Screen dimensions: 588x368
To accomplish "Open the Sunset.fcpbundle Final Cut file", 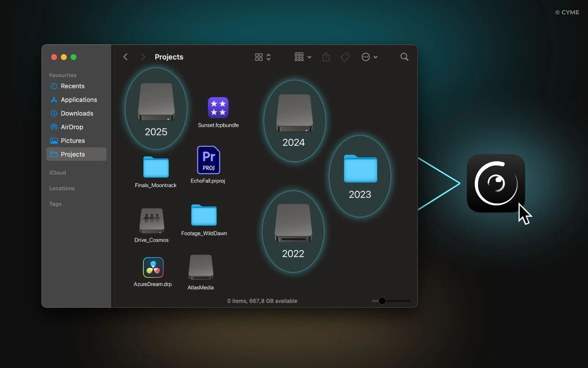I will point(218,108).
